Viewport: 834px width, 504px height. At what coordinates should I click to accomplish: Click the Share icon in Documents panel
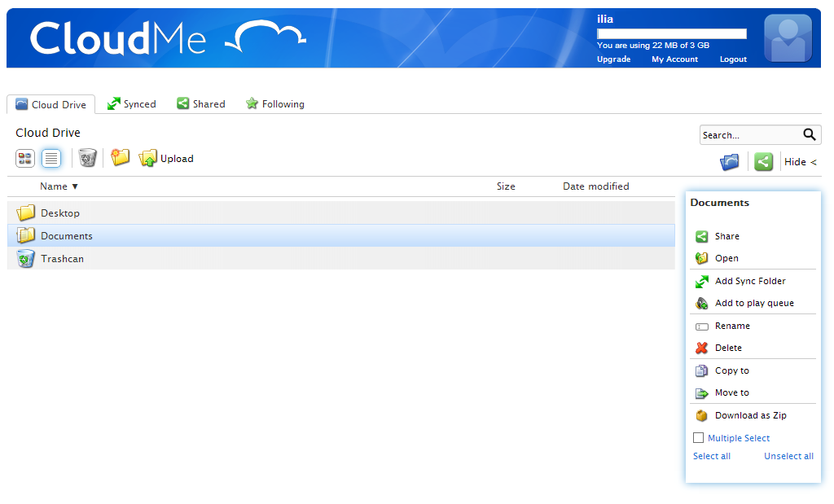(701, 236)
